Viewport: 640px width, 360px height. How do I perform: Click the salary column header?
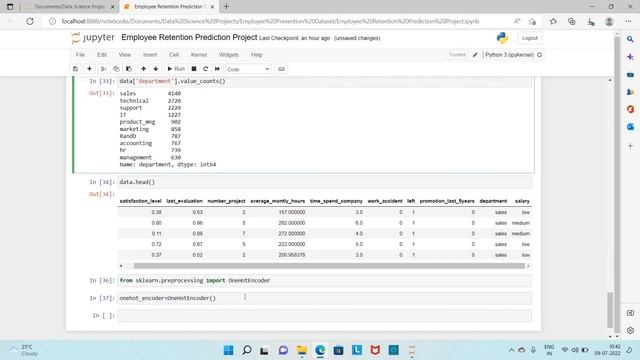[x=522, y=201]
